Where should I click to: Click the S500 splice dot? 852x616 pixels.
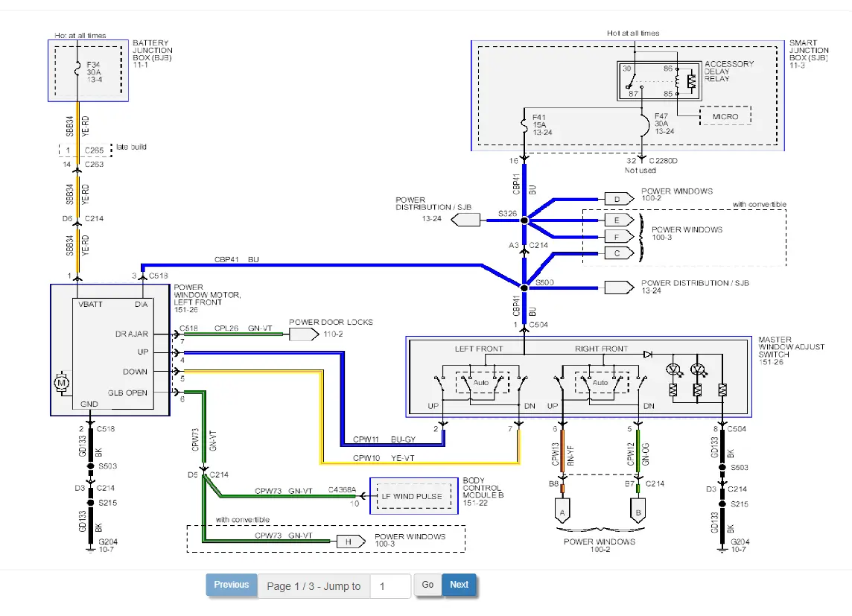pos(524,288)
